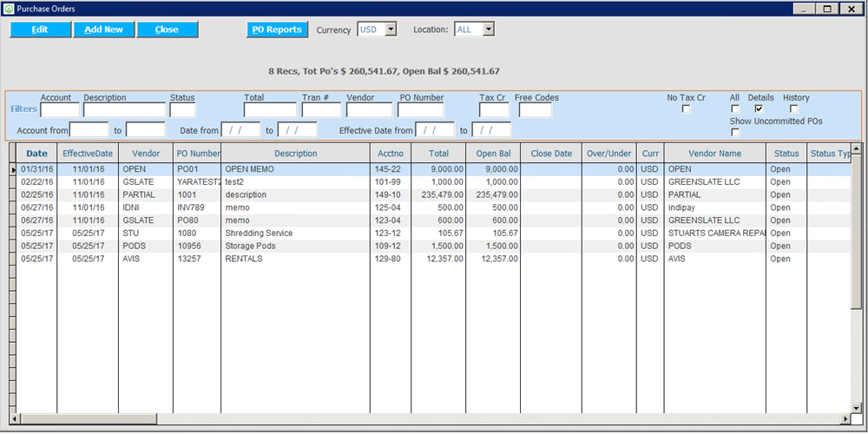Click the Add New button
The width and height of the screenshot is (868, 434).
point(103,30)
